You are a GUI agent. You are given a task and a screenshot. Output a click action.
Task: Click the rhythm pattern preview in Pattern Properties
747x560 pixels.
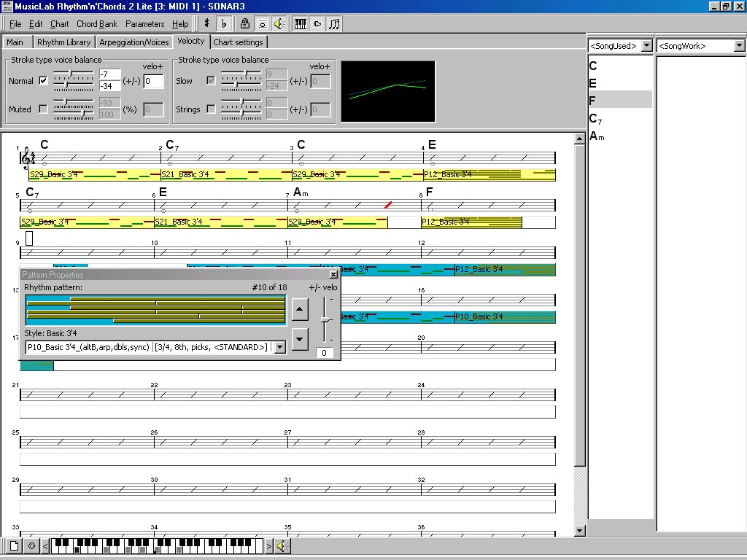[156, 310]
